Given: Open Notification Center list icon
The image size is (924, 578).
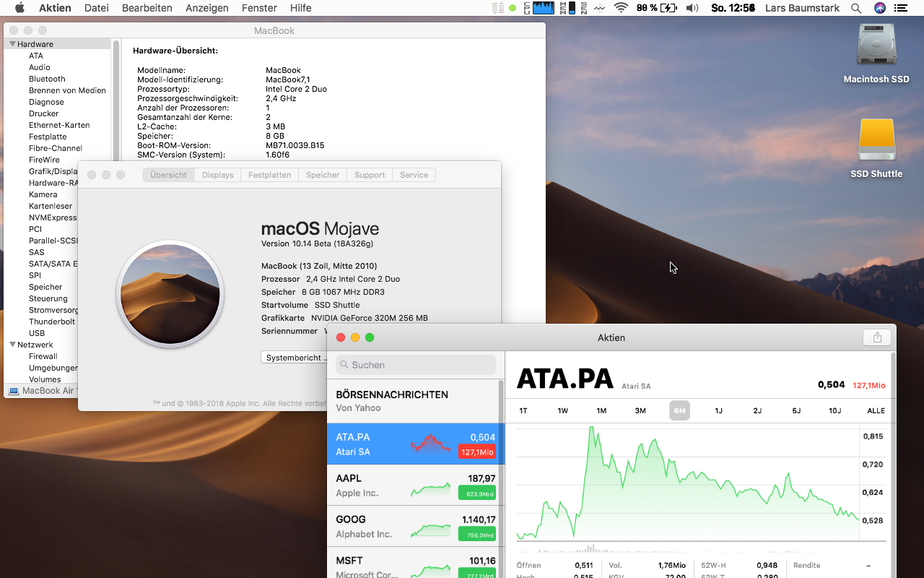Looking at the screenshot, I should (x=901, y=8).
